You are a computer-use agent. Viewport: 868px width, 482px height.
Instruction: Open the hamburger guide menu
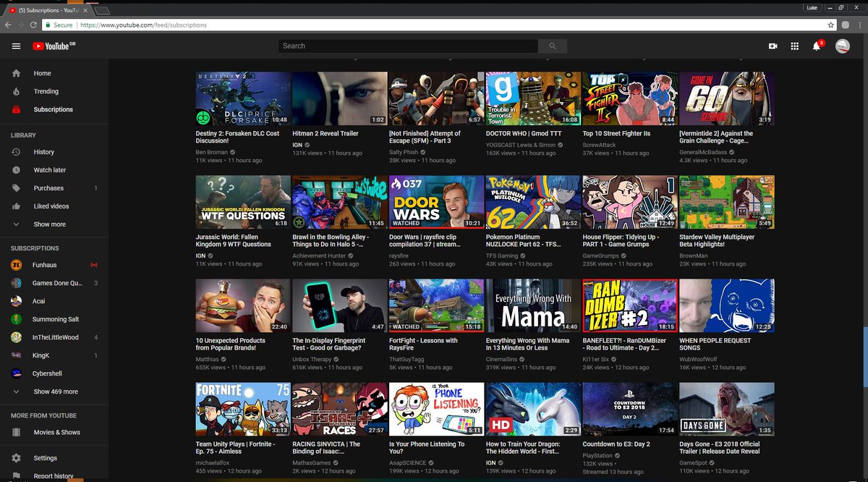(x=16, y=46)
